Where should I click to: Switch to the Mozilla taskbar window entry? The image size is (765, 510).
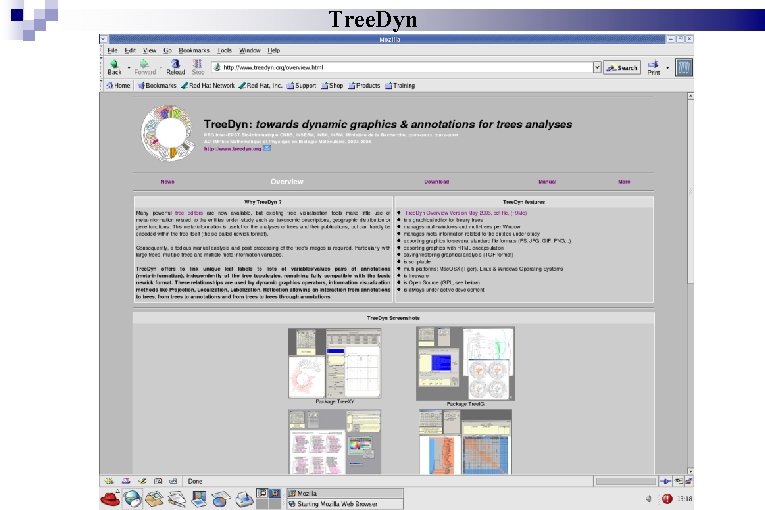tap(344, 493)
